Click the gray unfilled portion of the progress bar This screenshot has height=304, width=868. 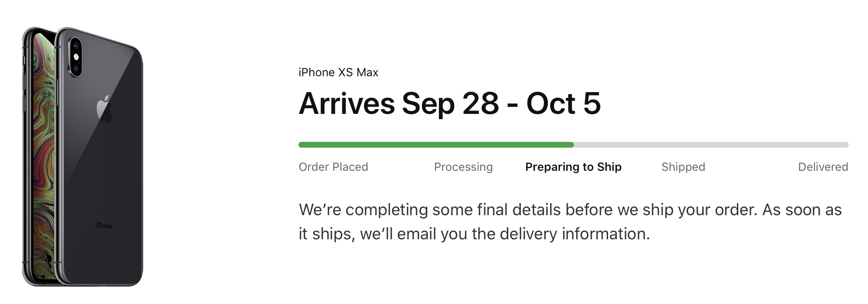[709, 145]
